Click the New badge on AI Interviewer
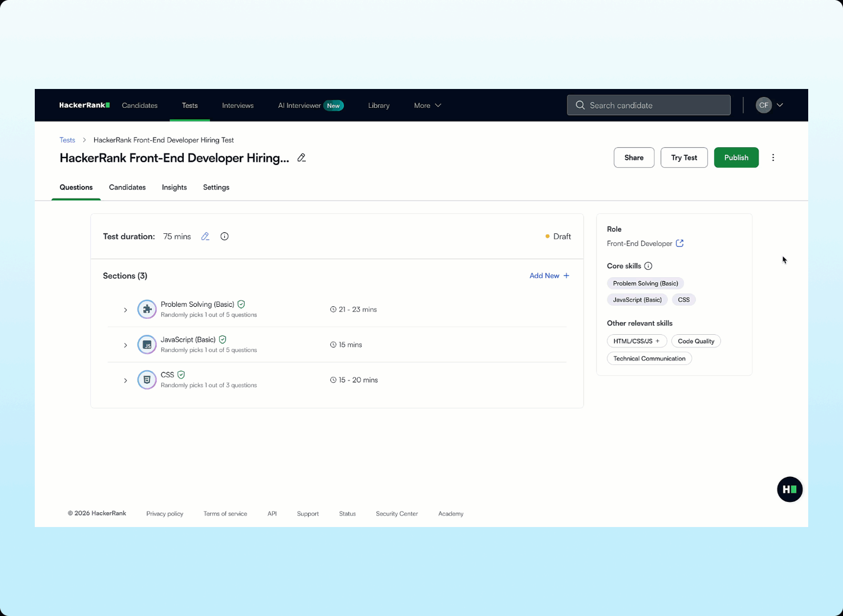The height and width of the screenshot is (616, 843). (x=334, y=106)
